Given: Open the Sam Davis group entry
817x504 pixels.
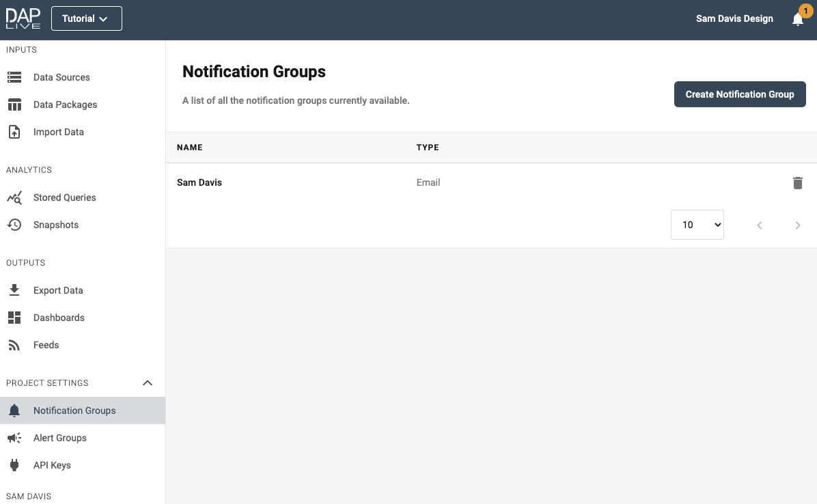Looking at the screenshot, I should (x=199, y=182).
